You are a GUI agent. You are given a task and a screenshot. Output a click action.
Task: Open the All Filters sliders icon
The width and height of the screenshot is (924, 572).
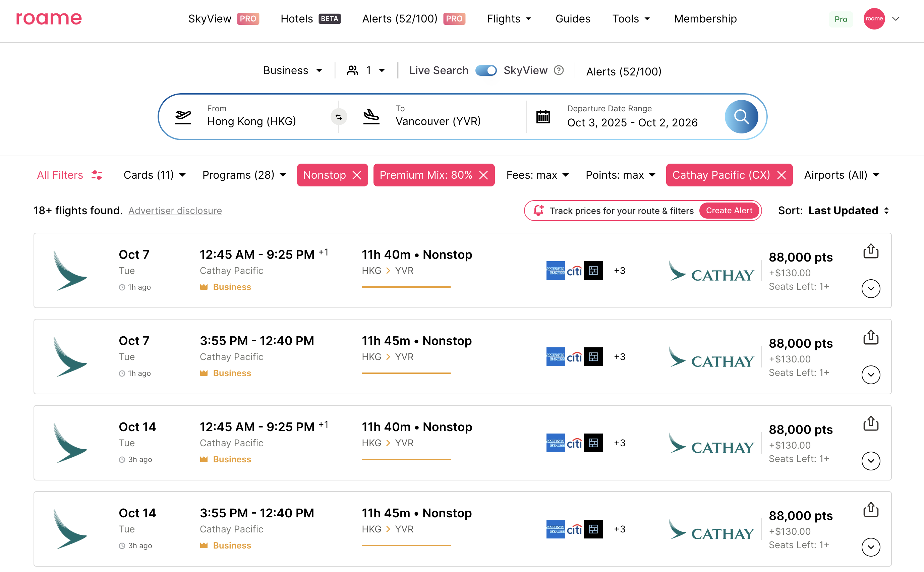[97, 175]
